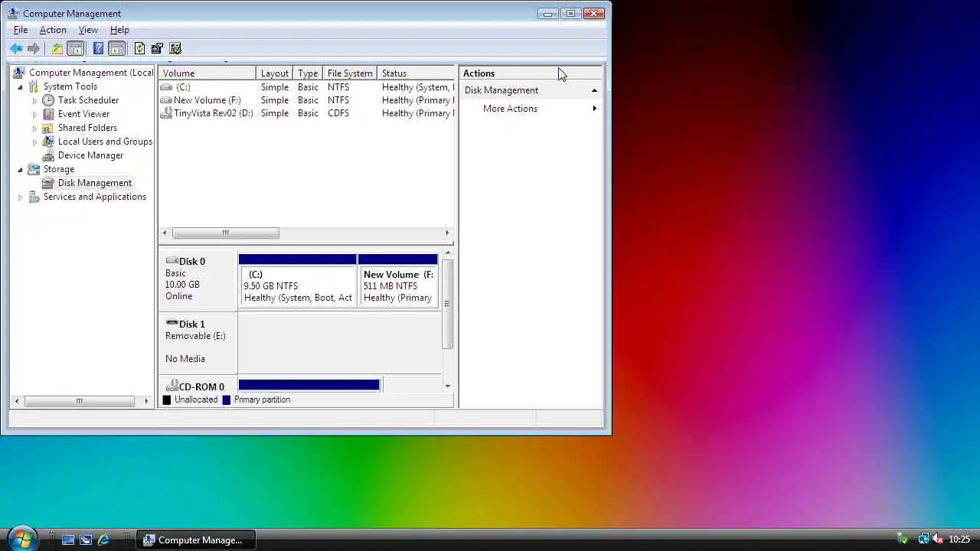This screenshot has height=551, width=980.
Task: Open the View menu
Action: [x=88, y=30]
